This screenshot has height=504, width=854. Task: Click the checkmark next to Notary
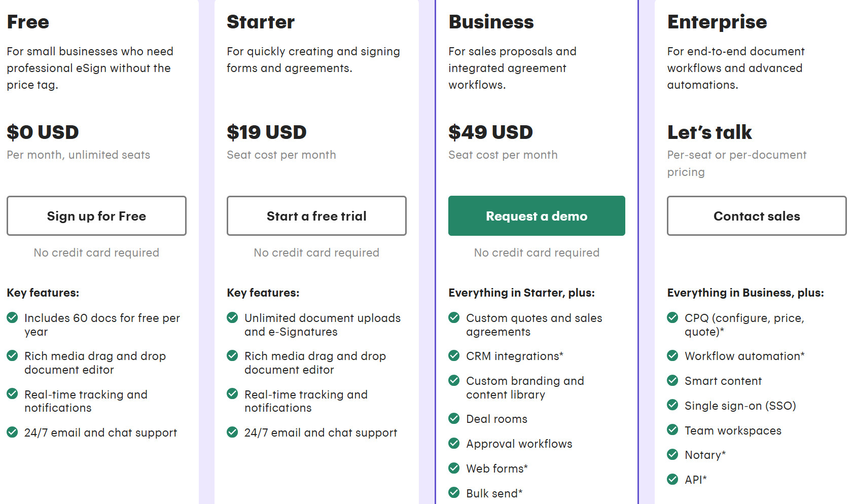point(672,455)
